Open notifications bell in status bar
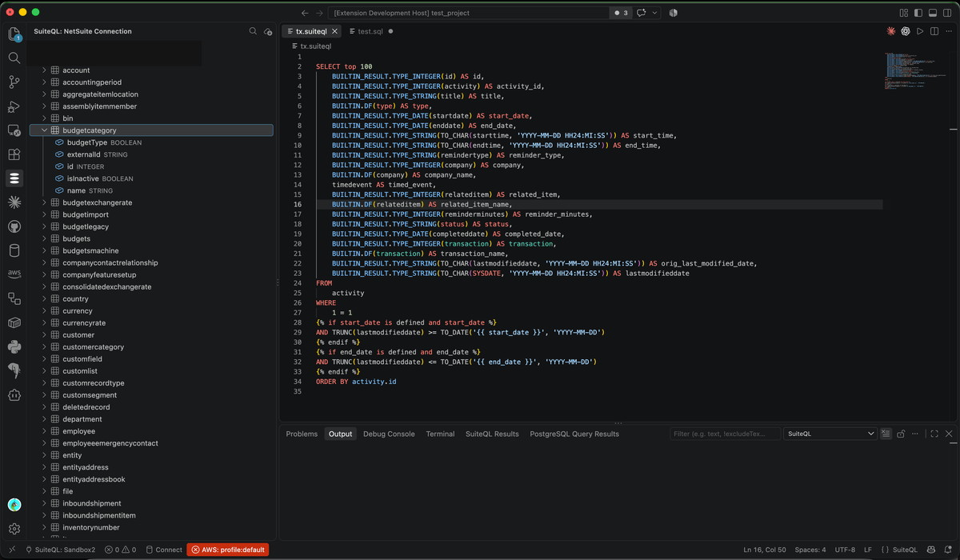This screenshot has height=560, width=960. point(949,550)
